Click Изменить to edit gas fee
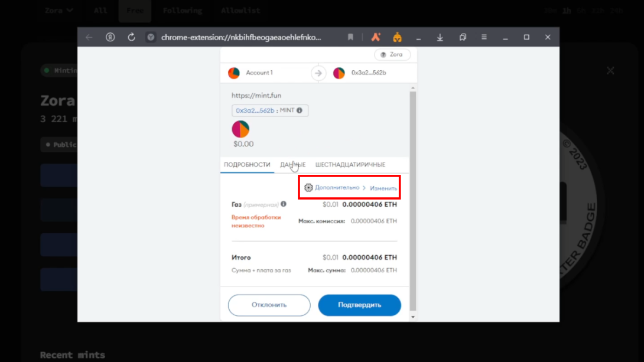This screenshot has width=644, height=362. pos(383,188)
